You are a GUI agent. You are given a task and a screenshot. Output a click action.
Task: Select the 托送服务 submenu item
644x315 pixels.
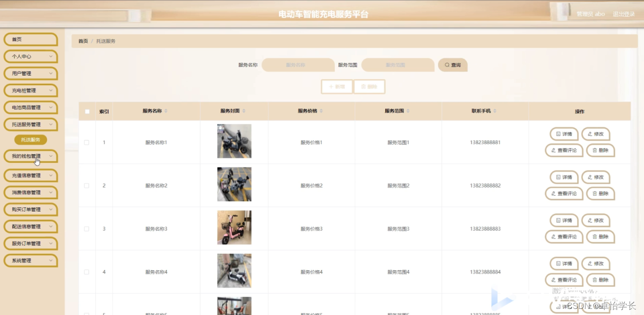coord(30,139)
